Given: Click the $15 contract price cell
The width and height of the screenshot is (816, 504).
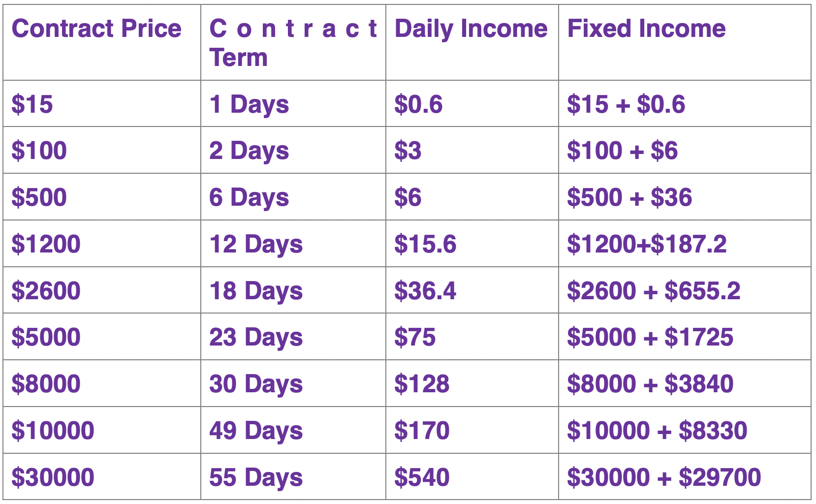Looking at the screenshot, I should coord(32,104).
